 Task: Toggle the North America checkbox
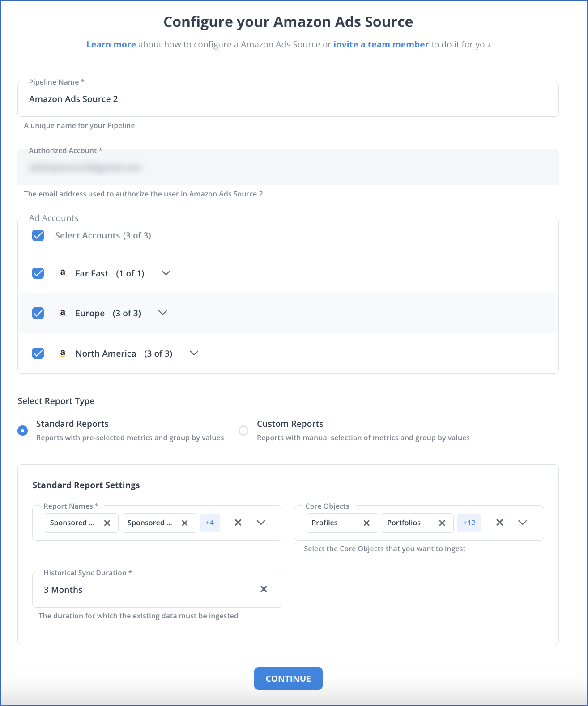[38, 353]
